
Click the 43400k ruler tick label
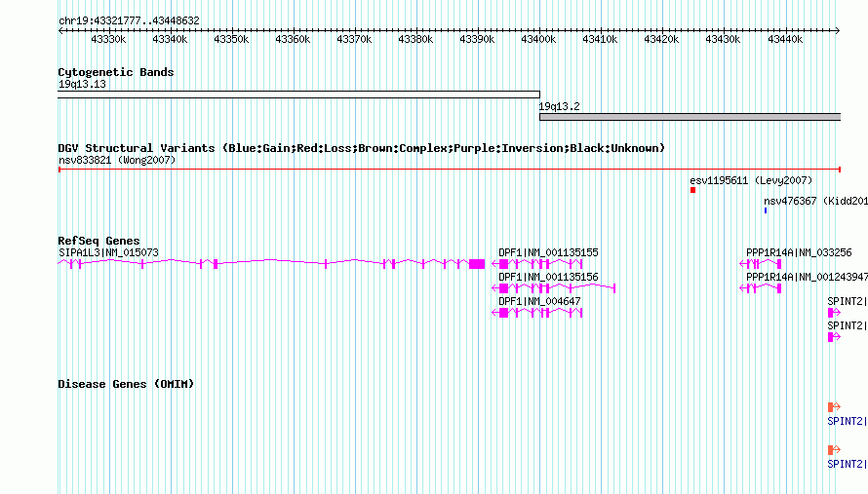pyautogui.click(x=538, y=39)
